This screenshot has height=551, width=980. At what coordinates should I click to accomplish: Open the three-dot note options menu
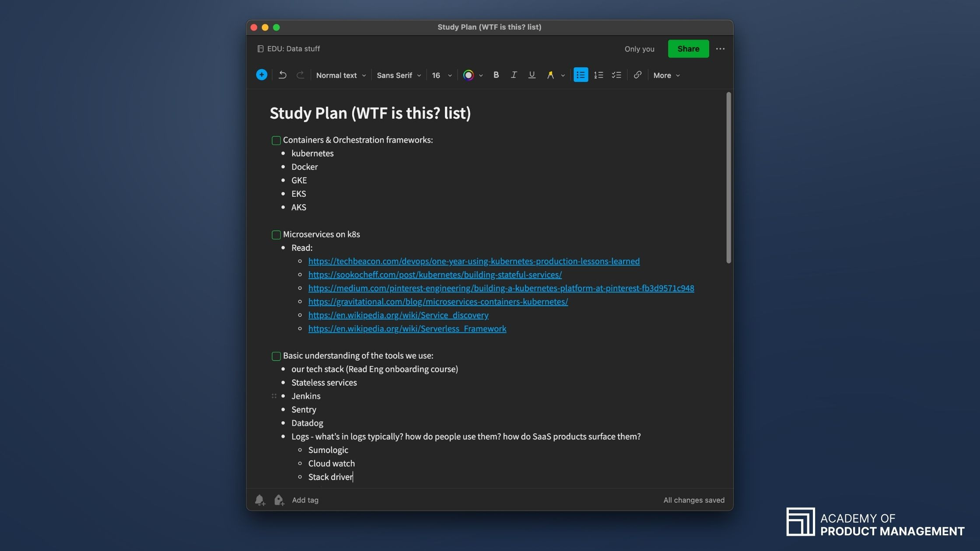coord(720,49)
